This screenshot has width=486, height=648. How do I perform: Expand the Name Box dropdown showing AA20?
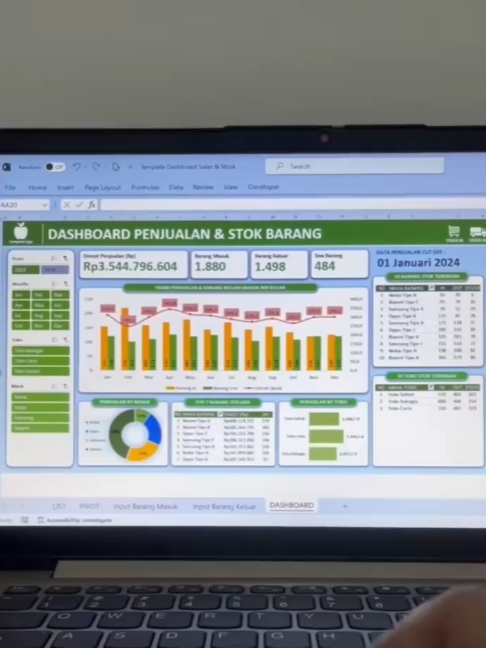pos(44,205)
